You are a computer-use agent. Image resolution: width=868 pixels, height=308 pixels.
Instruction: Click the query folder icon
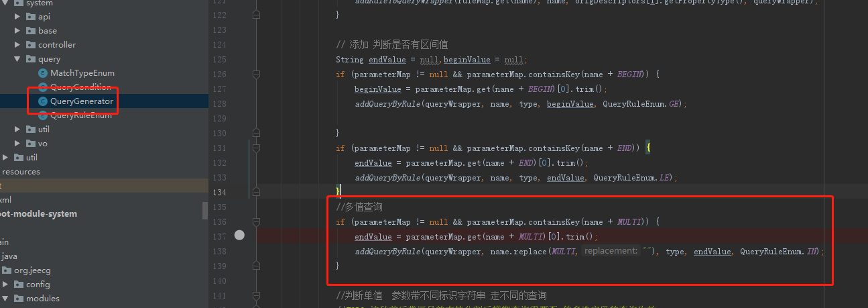pyautogui.click(x=31, y=59)
